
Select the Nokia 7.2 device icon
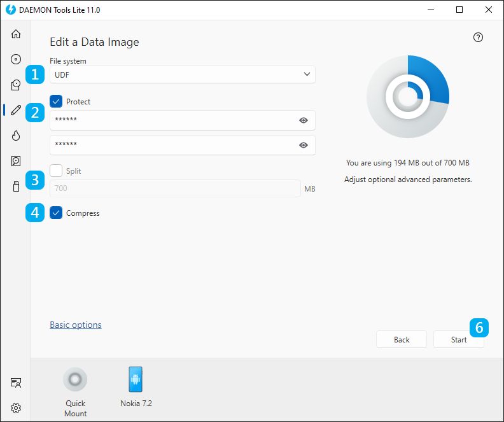[x=136, y=379]
